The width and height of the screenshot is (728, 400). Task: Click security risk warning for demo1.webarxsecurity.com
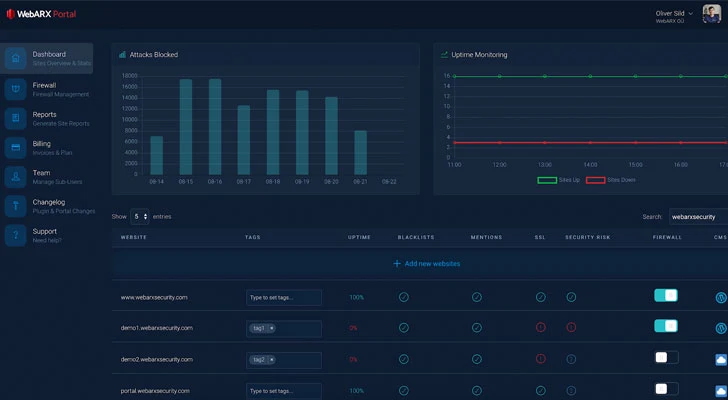point(571,328)
